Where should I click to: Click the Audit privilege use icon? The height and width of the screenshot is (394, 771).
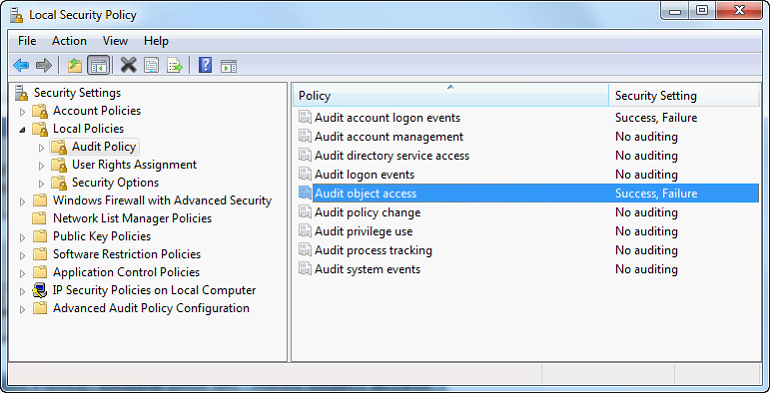coord(305,231)
